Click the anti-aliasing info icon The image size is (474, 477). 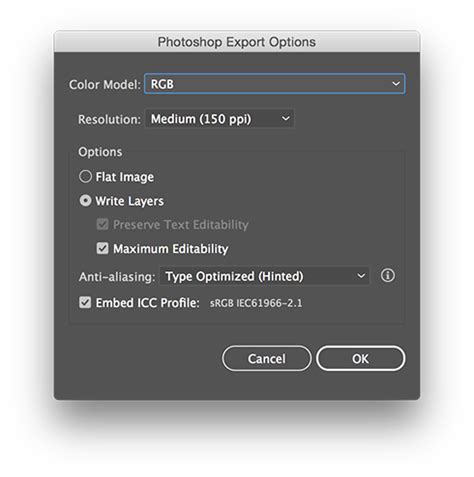(x=387, y=276)
